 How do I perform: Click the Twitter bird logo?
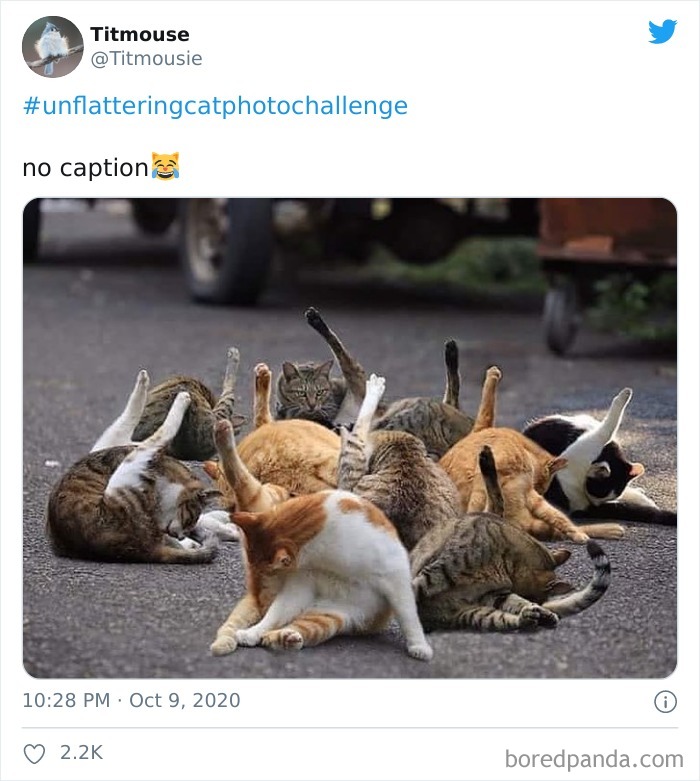[x=662, y=31]
